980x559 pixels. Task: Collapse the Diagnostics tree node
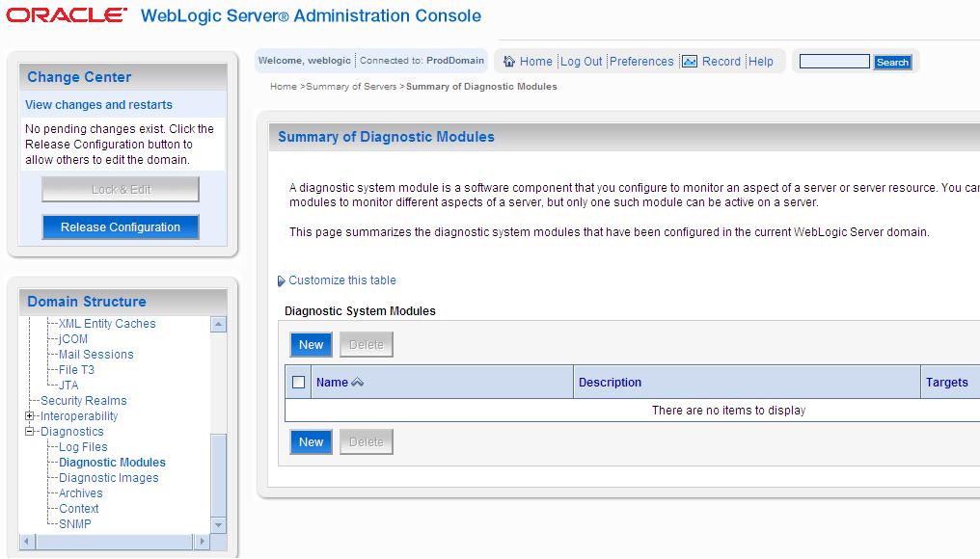coord(29,432)
